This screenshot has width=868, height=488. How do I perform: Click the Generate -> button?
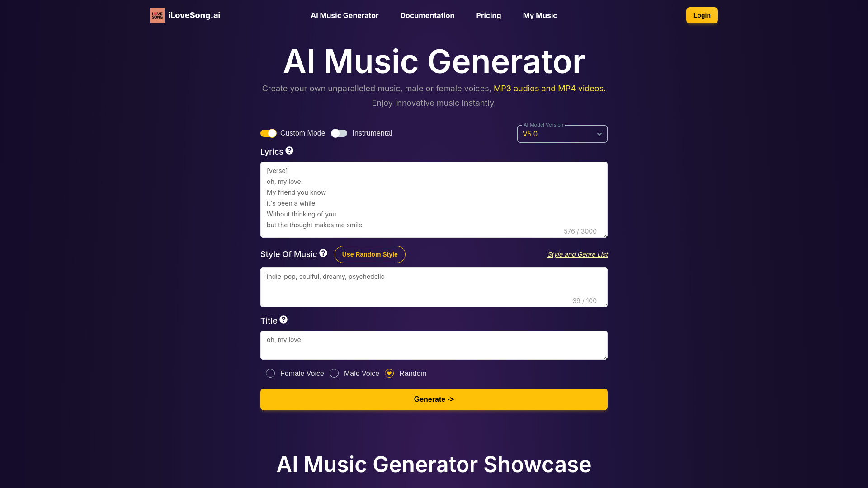(434, 399)
